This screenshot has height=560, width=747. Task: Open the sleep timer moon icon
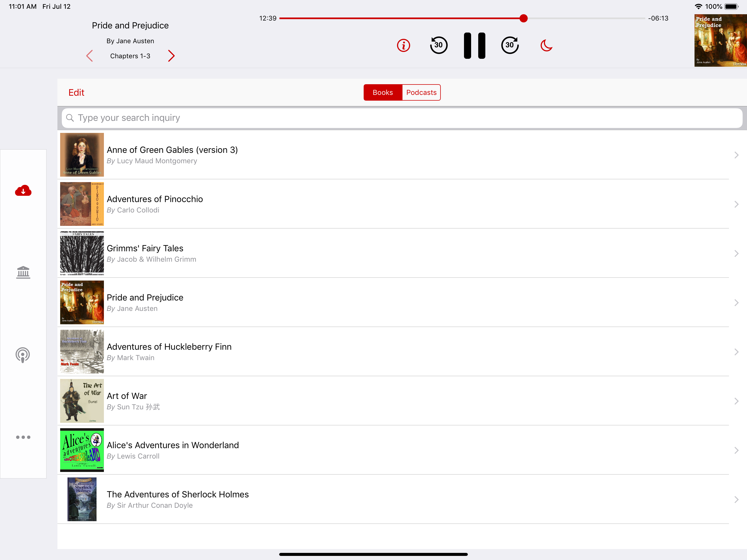coord(546,45)
